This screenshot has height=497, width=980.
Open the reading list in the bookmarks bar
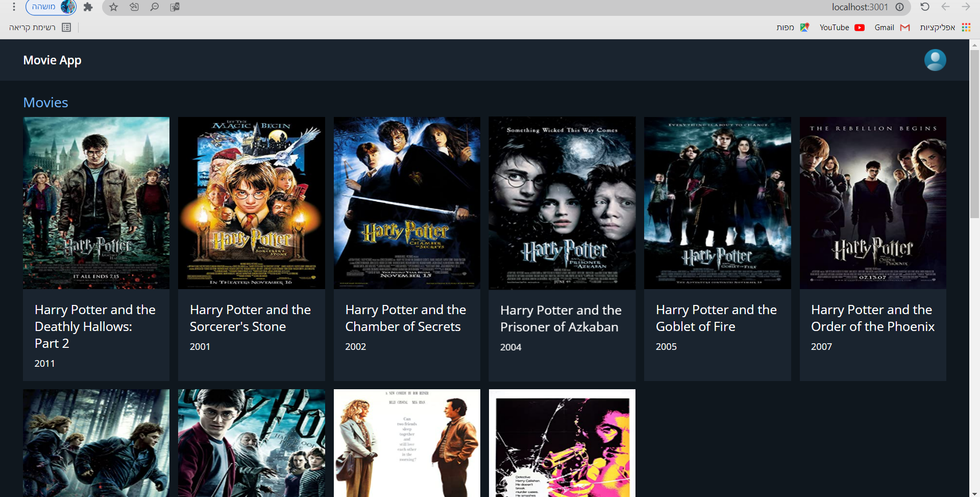point(39,28)
